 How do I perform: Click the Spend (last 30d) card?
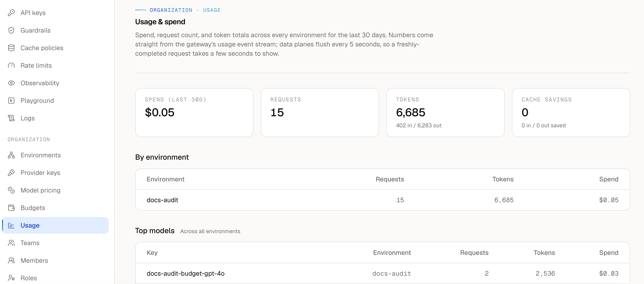coord(194,112)
